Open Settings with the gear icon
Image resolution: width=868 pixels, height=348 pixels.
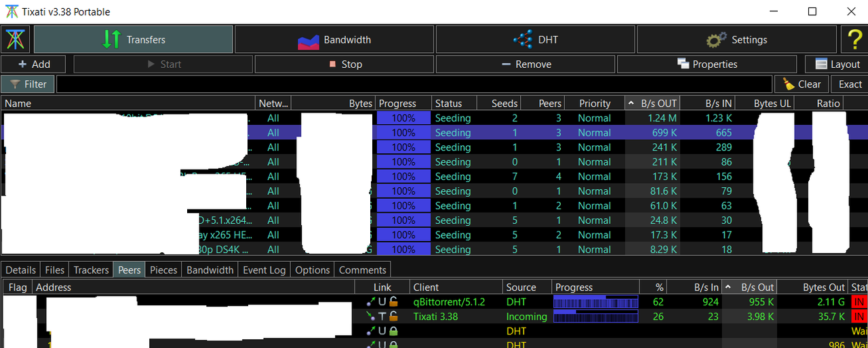click(x=736, y=39)
